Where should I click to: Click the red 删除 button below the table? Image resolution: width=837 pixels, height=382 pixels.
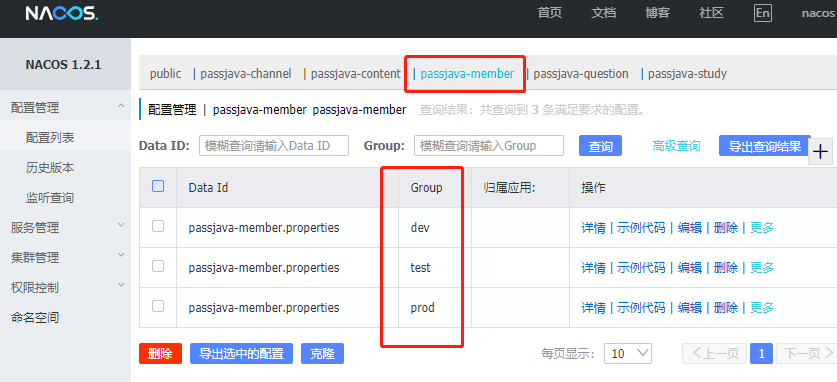point(160,354)
